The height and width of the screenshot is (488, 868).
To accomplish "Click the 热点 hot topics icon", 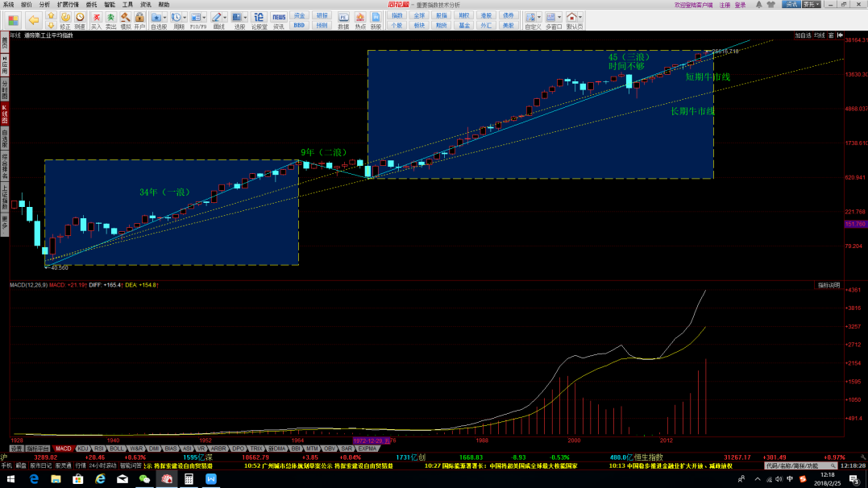I will 359,19.
